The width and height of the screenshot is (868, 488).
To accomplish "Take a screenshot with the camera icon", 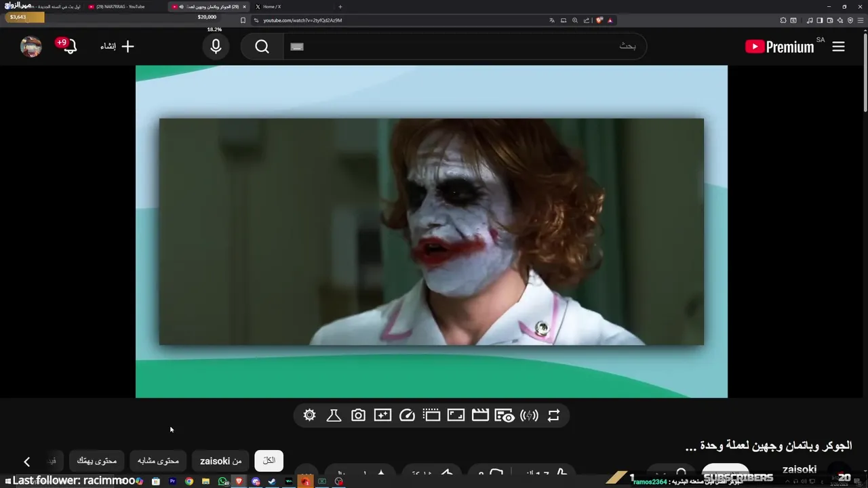I will point(358,415).
